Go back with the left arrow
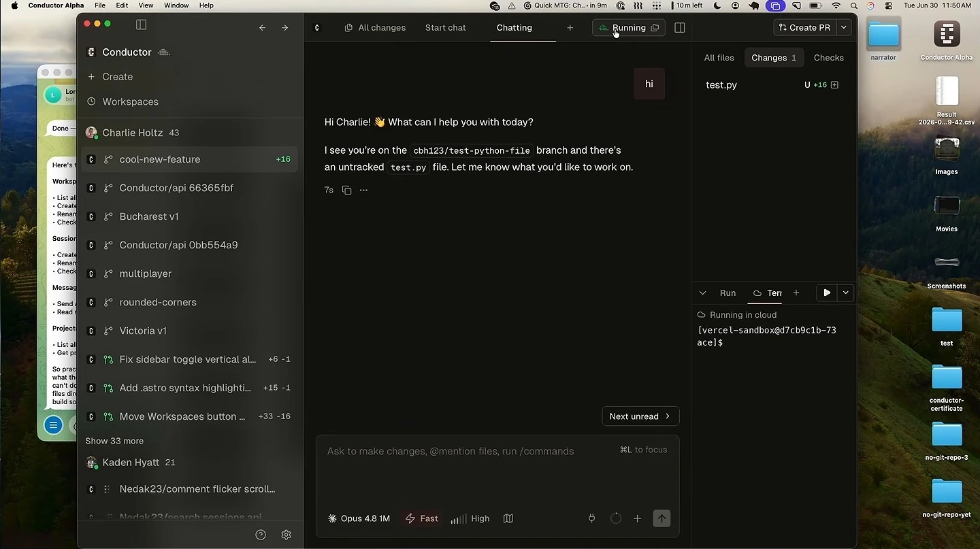Viewport: 980px width, 549px height. tap(262, 28)
